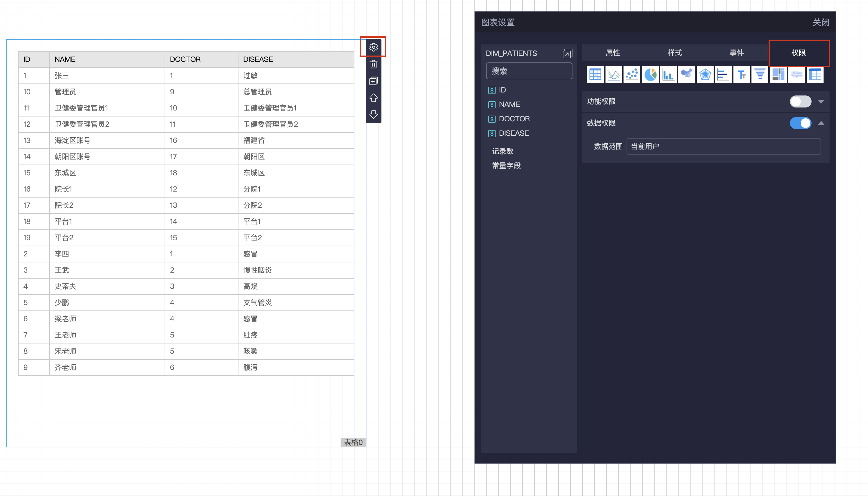The width and height of the screenshot is (868, 496).
Task: Pick the China map chart icon
Action: [687, 74]
